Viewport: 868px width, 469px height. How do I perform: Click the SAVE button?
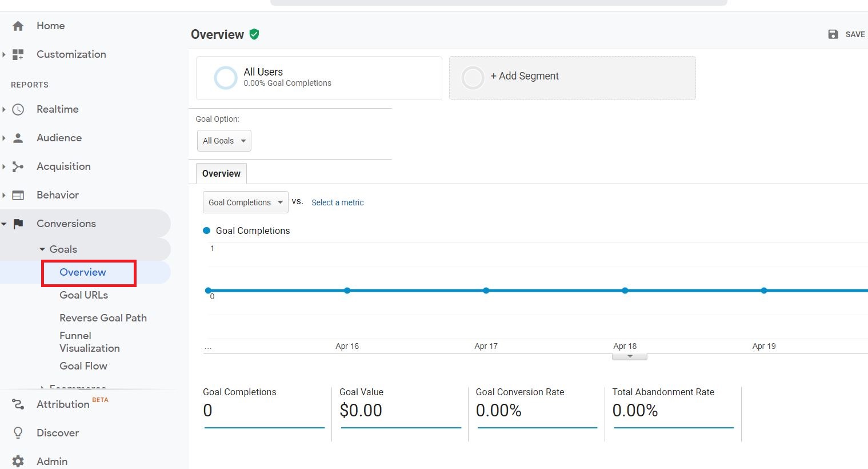coord(847,34)
